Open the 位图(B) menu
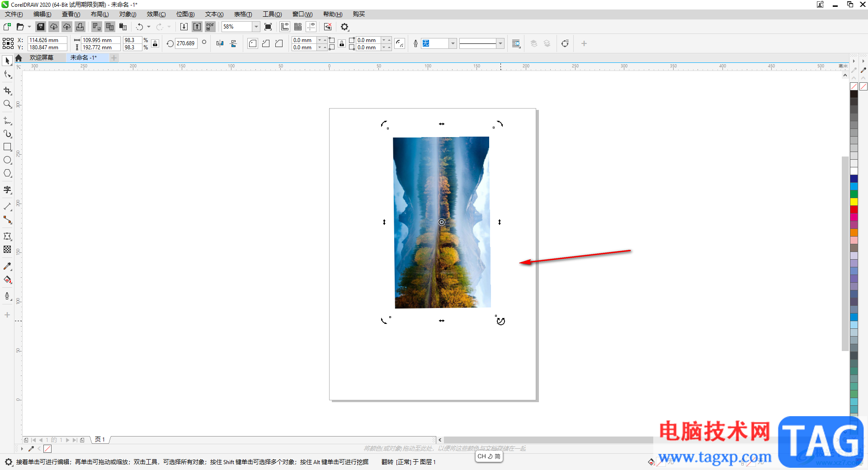The image size is (868, 470). (x=185, y=14)
